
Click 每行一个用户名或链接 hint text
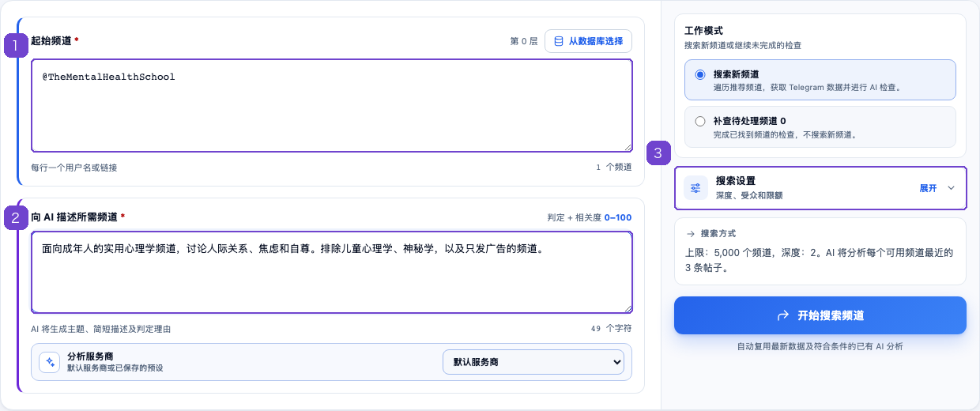pos(74,168)
